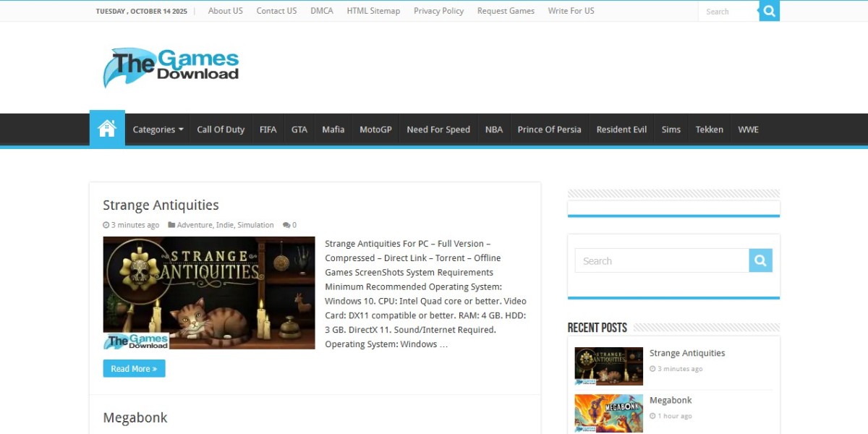Click the home icon in navigation bar

pyautogui.click(x=107, y=129)
